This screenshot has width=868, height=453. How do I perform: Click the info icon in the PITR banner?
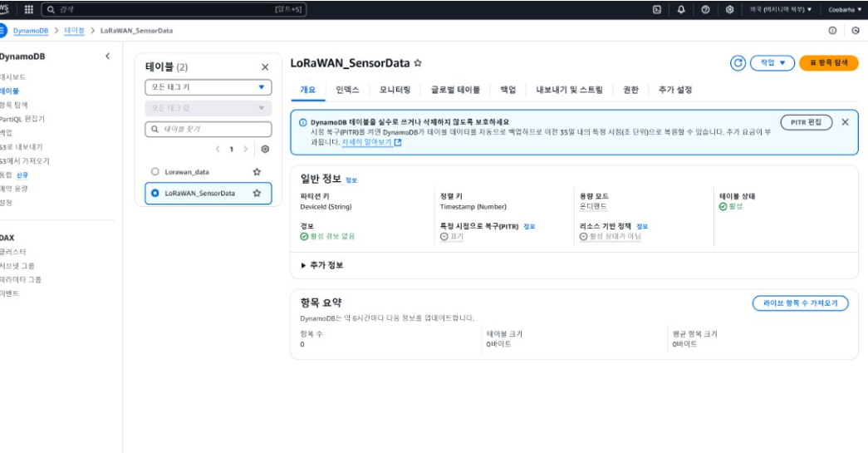(x=303, y=122)
